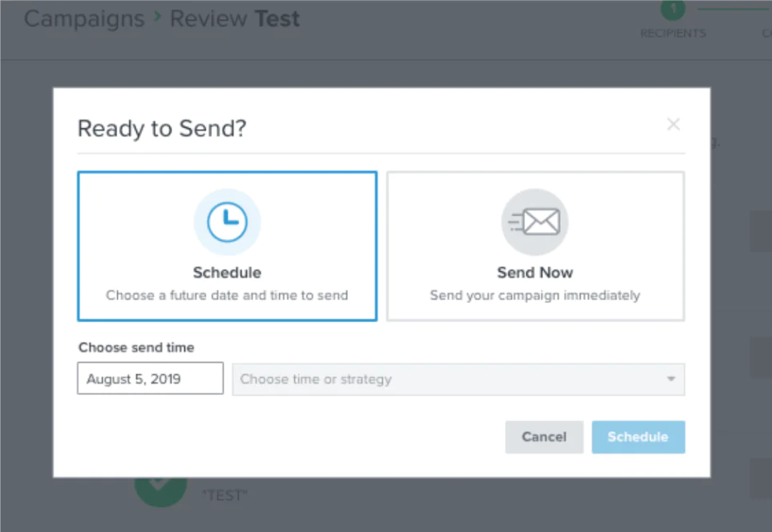The width and height of the screenshot is (772, 532).
Task: Select the Schedule clock icon
Action: [x=227, y=222]
